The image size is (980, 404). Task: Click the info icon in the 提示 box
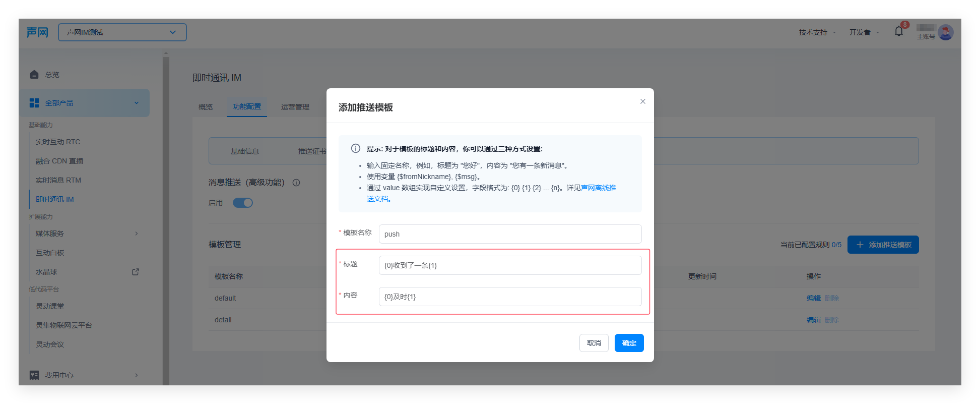point(356,148)
